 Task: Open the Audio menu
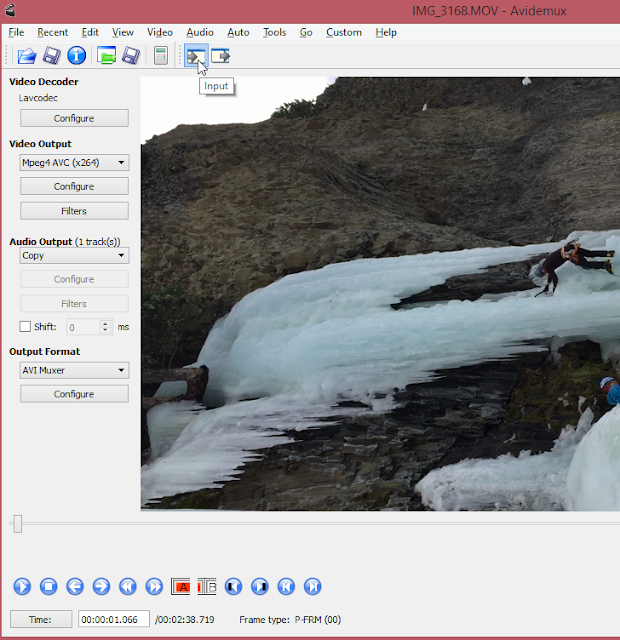tap(200, 32)
